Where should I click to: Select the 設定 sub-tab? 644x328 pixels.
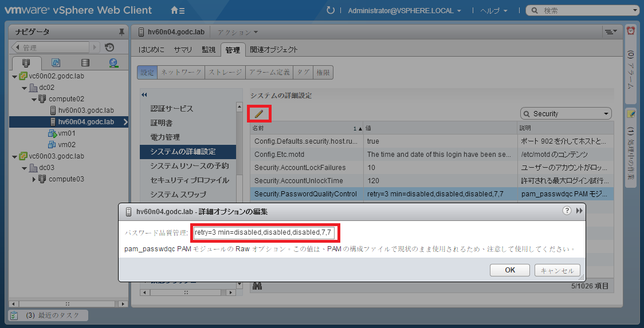point(147,73)
